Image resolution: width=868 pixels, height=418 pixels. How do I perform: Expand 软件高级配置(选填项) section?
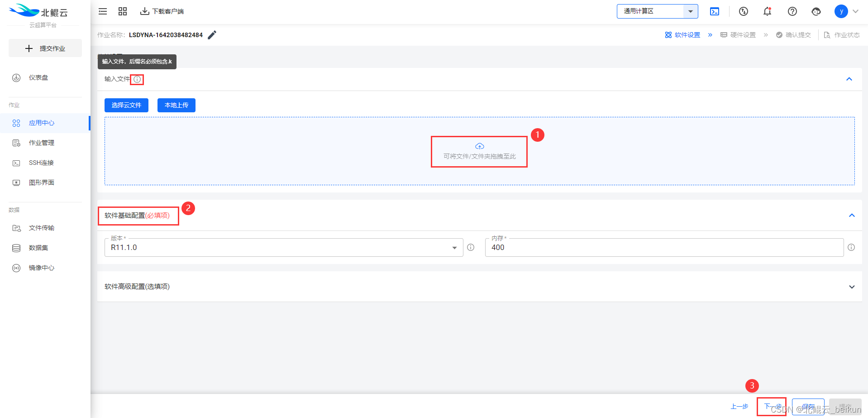[852, 287]
